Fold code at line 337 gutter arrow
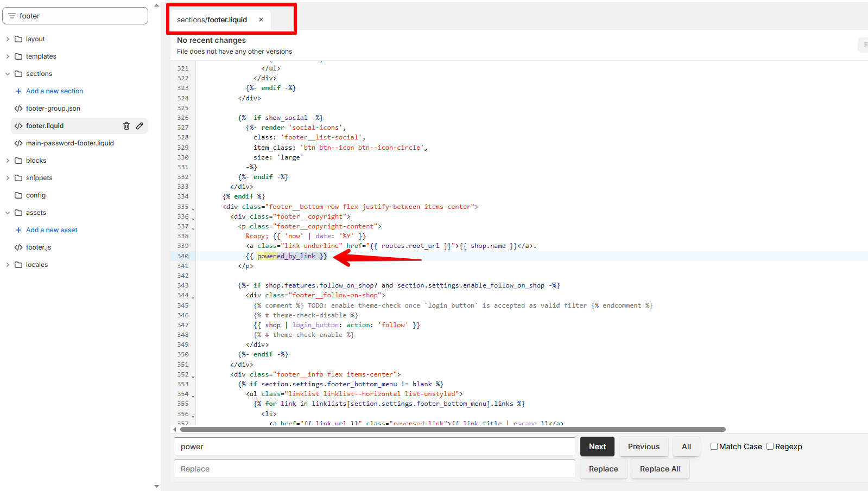 pos(193,228)
